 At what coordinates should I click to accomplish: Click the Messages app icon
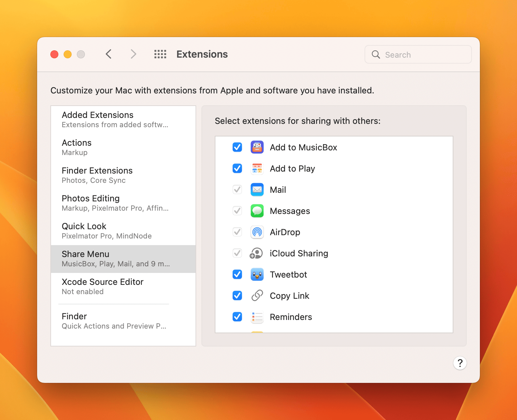pos(257,211)
